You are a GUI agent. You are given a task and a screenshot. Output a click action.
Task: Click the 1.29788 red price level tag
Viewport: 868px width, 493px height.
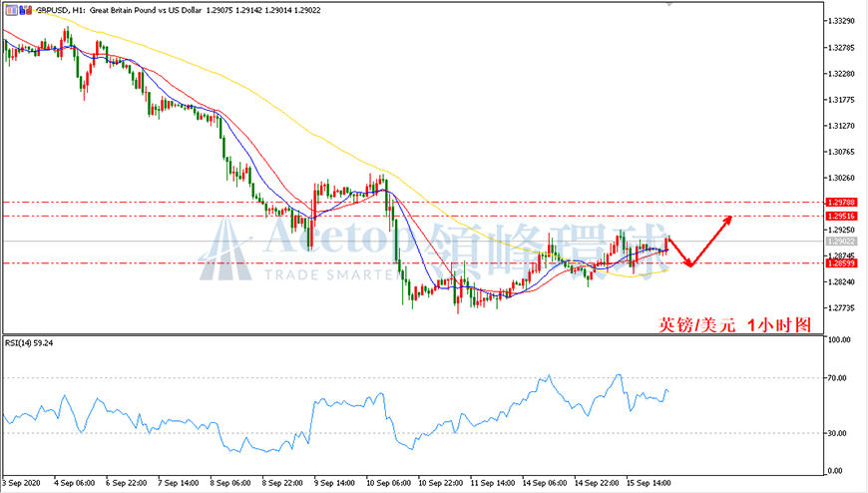point(841,203)
